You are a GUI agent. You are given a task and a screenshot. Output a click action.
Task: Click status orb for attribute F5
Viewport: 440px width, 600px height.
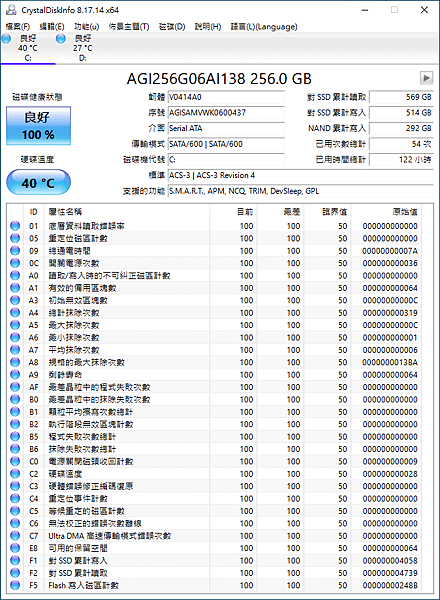(x=15, y=585)
